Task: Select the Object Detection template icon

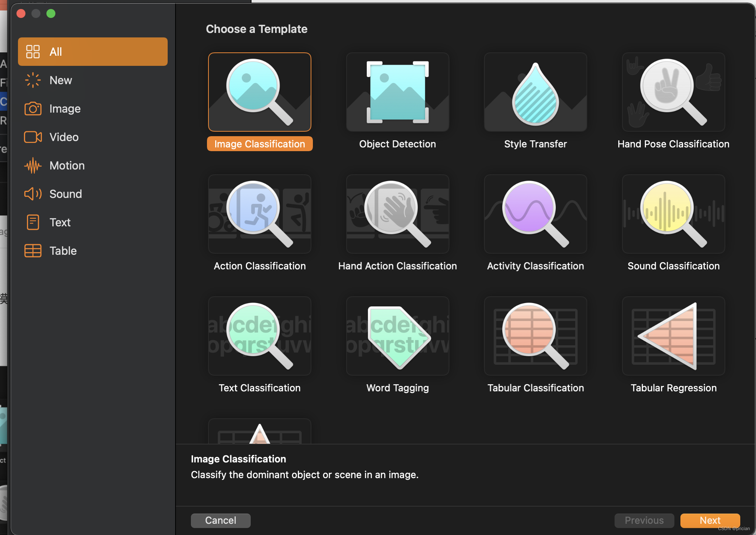Action: [397, 92]
